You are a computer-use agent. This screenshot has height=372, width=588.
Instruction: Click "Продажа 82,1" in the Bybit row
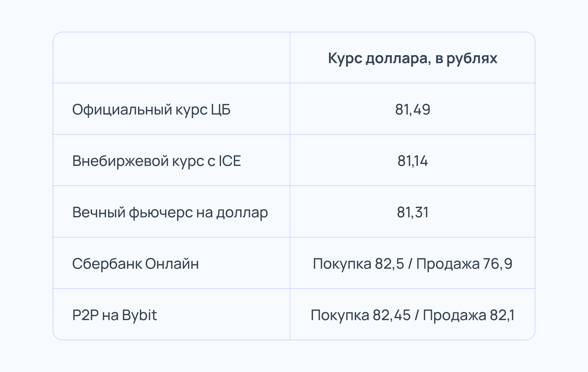point(469,315)
